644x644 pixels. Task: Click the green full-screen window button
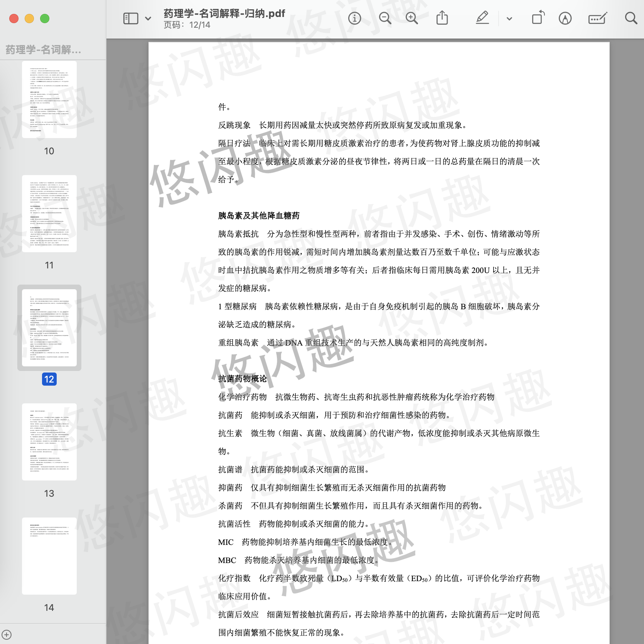[x=45, y=19]
